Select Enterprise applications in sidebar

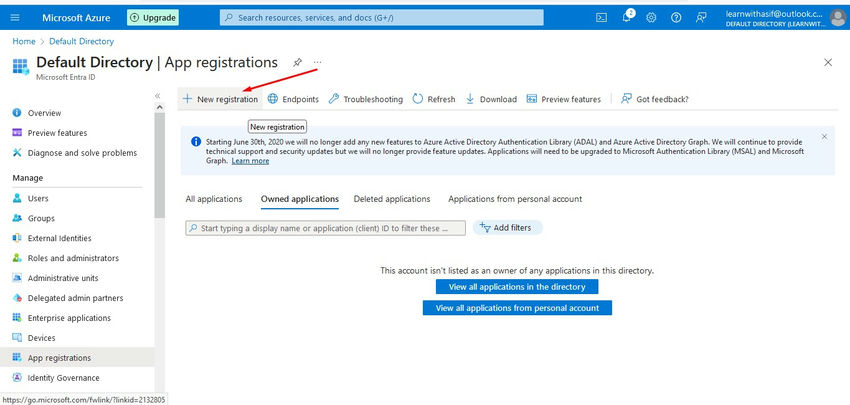click(x=69, y=317)
